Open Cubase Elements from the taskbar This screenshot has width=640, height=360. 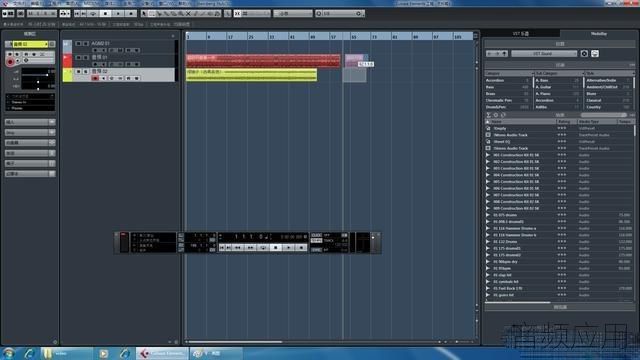pos(162,353)
